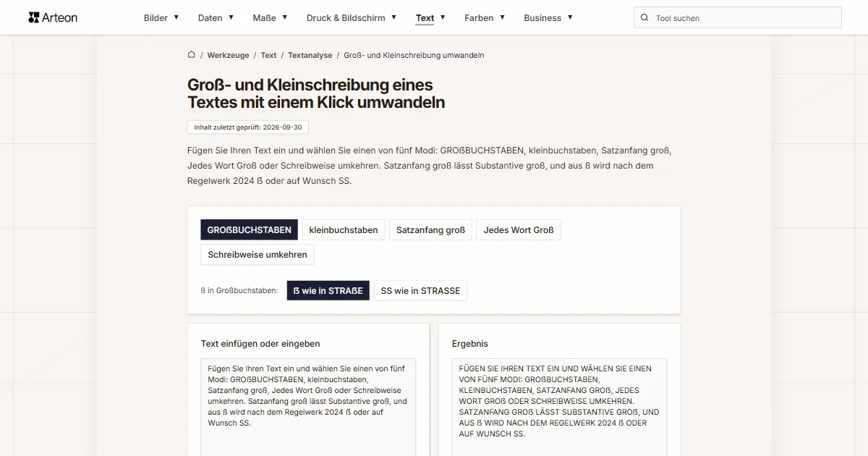
Task: Click the Arteon logo icon
Action: [33, 17]
